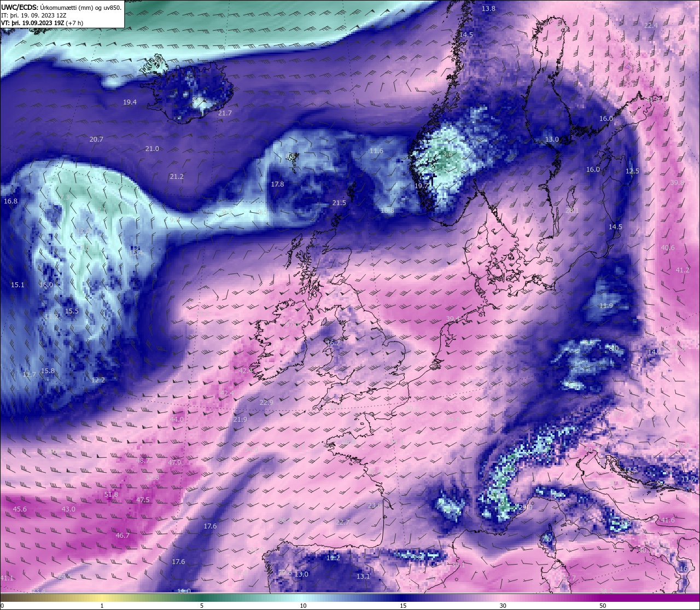
Task: Click the map value '11.9' over eastern Europe
Action: click(x=606, y=306)
